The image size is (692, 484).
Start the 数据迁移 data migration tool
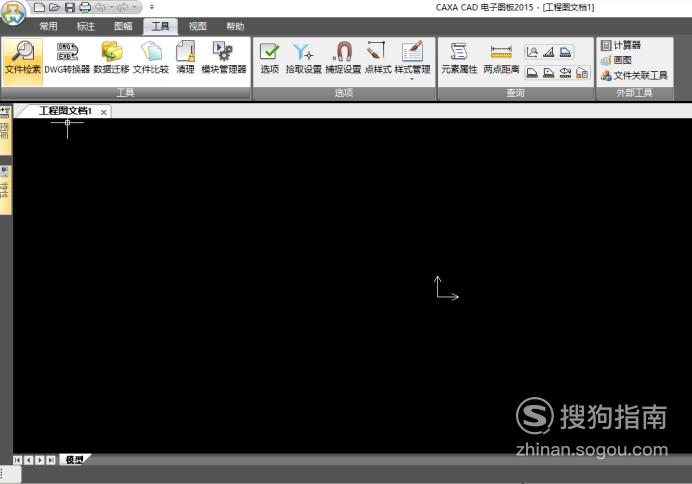click(x=111, y=58)
